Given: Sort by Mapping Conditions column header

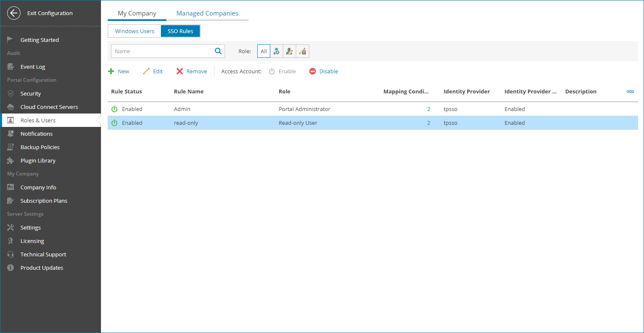Looking at the screenshot, I should (406, 91).
